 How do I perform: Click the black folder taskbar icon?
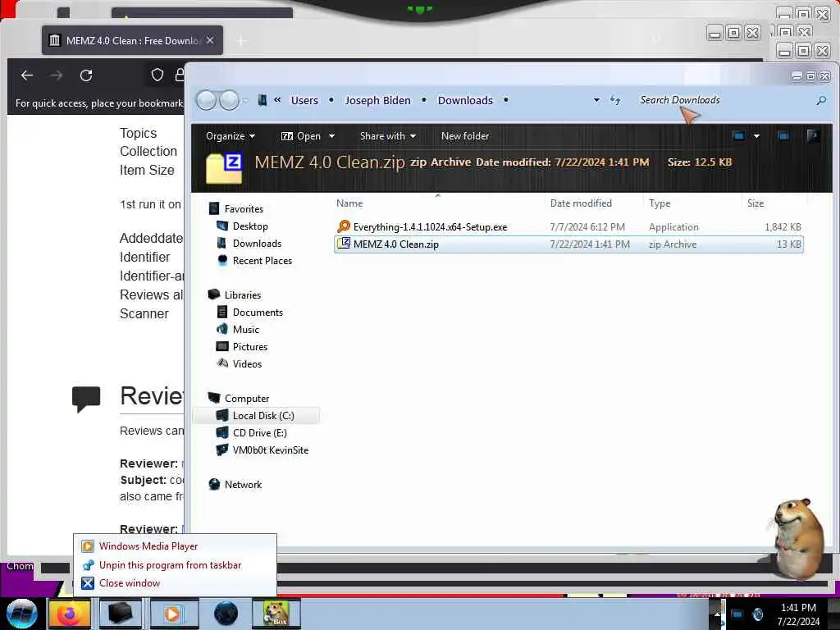point(120,614)
